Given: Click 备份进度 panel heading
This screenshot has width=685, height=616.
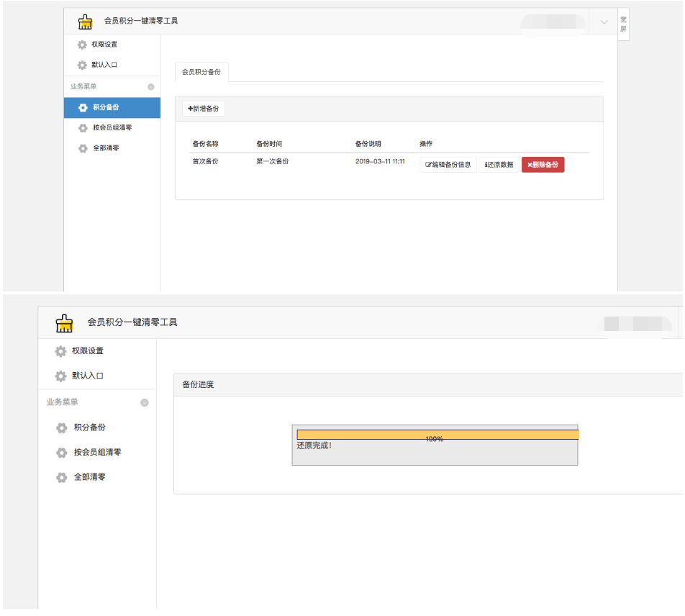Looking at the screenshot, I should [x=199, y=384].
